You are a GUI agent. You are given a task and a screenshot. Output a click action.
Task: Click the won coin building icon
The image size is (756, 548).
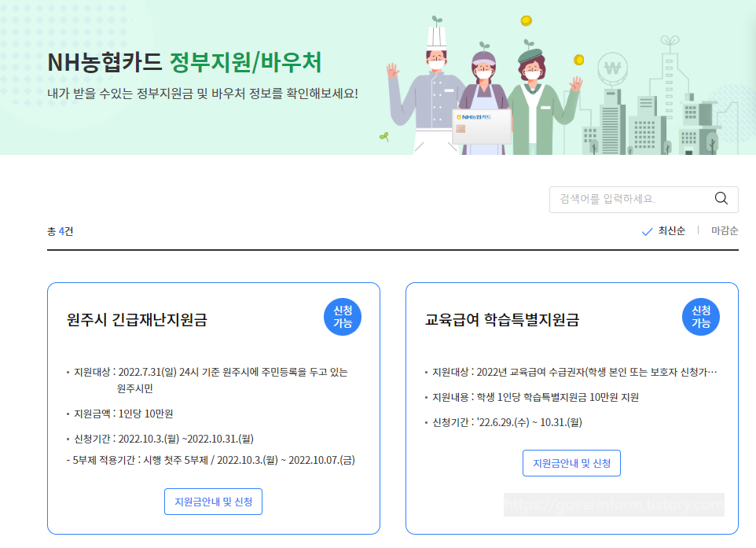click(612, 68)
